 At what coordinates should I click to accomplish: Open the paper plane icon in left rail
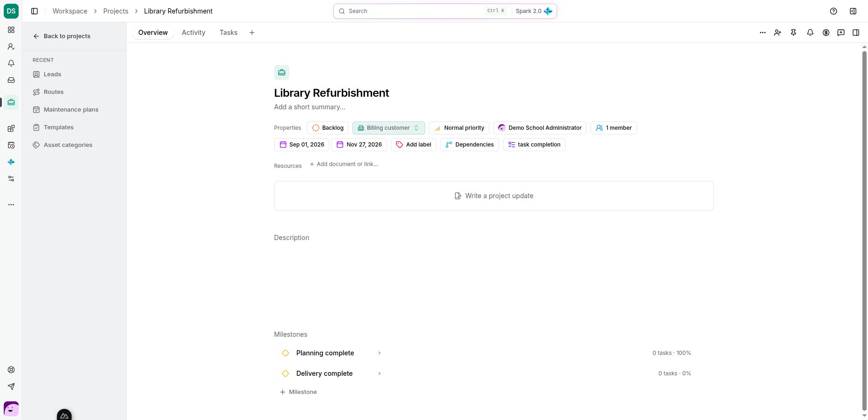[11, 387]
